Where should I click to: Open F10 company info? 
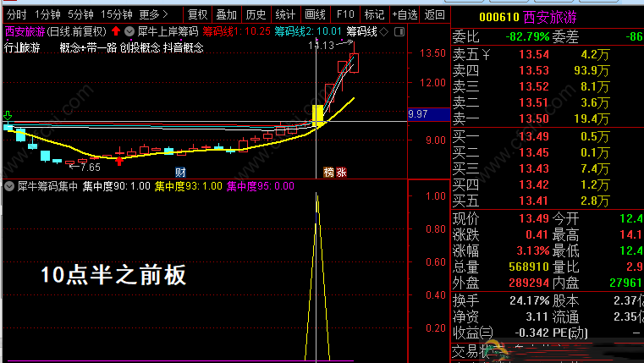tap(345, 15)
